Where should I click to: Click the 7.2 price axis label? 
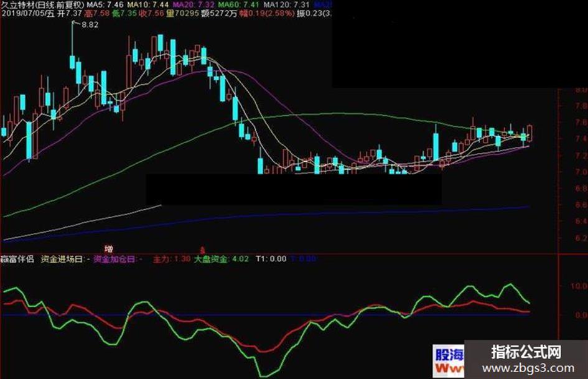click(581, 155)
